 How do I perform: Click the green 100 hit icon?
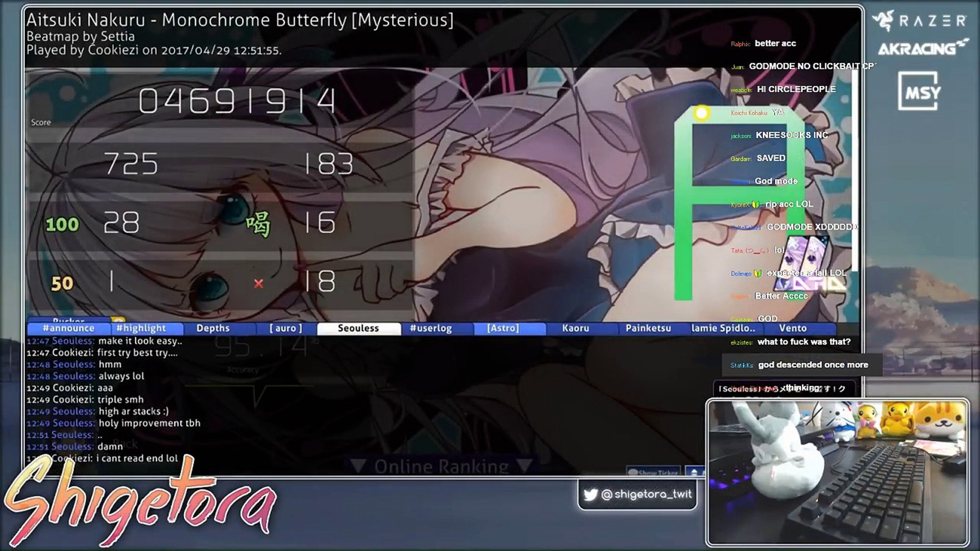pos(62,224)
